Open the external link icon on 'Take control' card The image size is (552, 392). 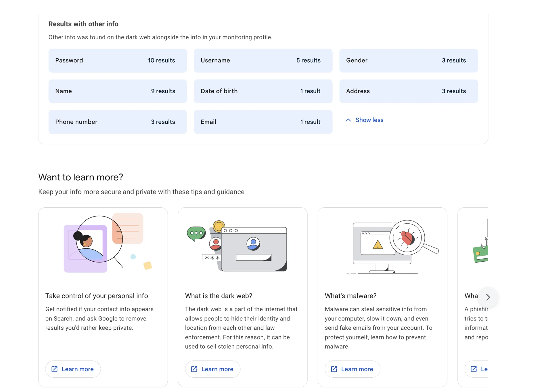[55, 369]
